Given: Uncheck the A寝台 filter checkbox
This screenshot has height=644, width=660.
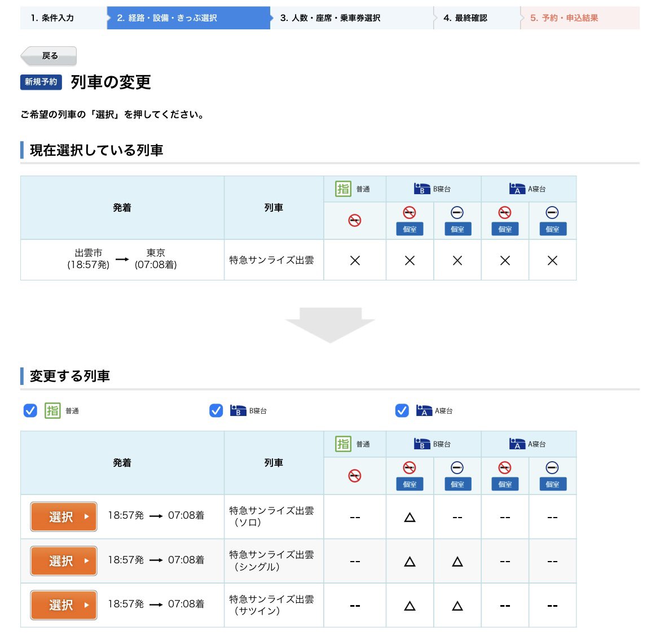Looking at the screenshot, I should click(402, 410).
